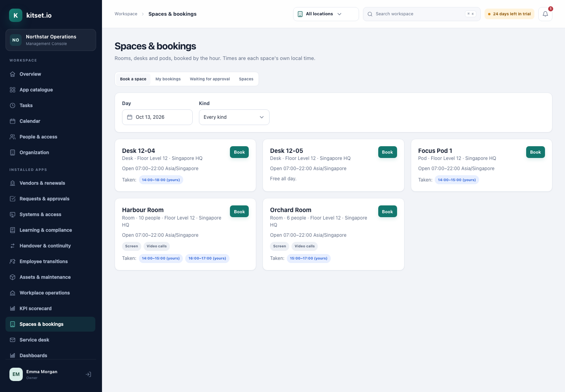The image size is (565, 392).
Task: Open the All locations dropdown
Action: [x=326, y=14]
